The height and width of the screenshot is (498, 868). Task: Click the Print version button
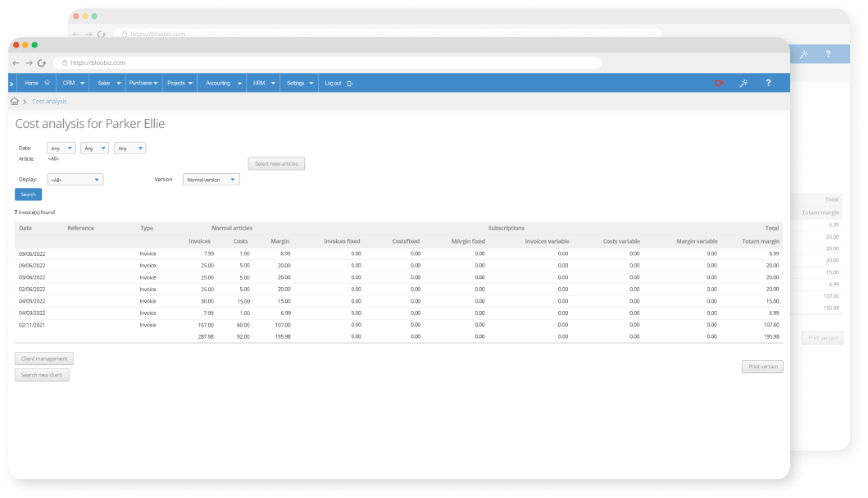coord(762,367)
